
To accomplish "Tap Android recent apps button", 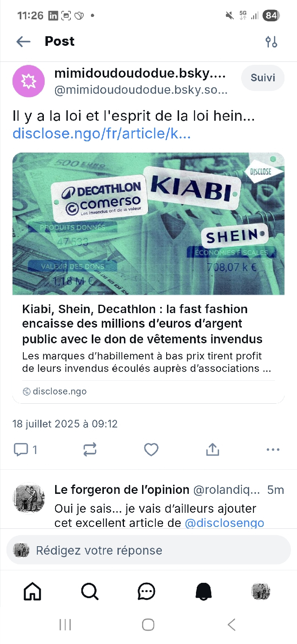I will [x=65, y=625].
